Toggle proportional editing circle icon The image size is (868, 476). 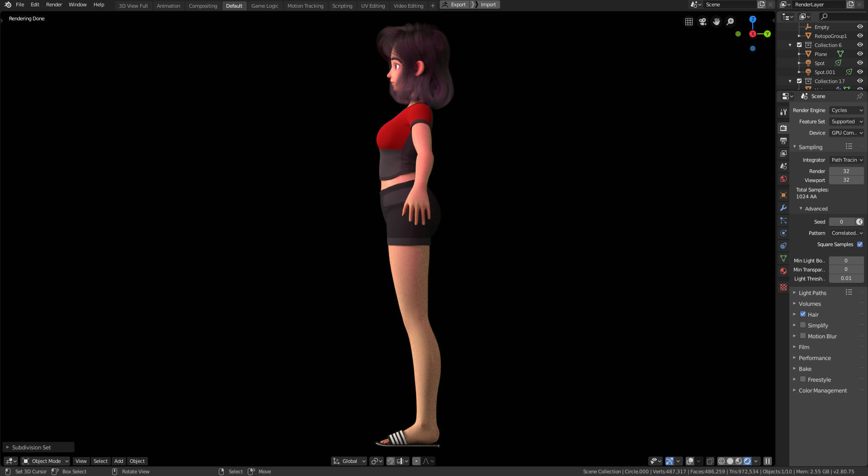(416, 461)
